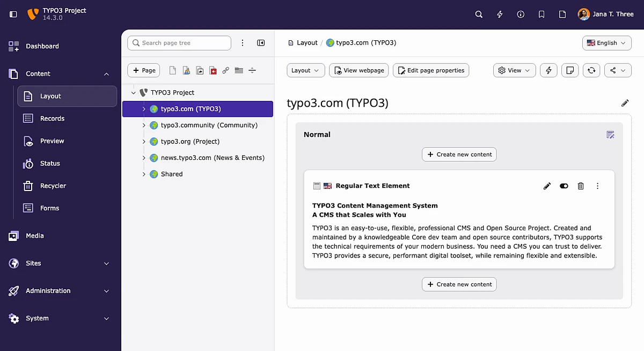Click the reload refresh icon in toolbar
The image size is (644, 351).
[x=591, y=70]
